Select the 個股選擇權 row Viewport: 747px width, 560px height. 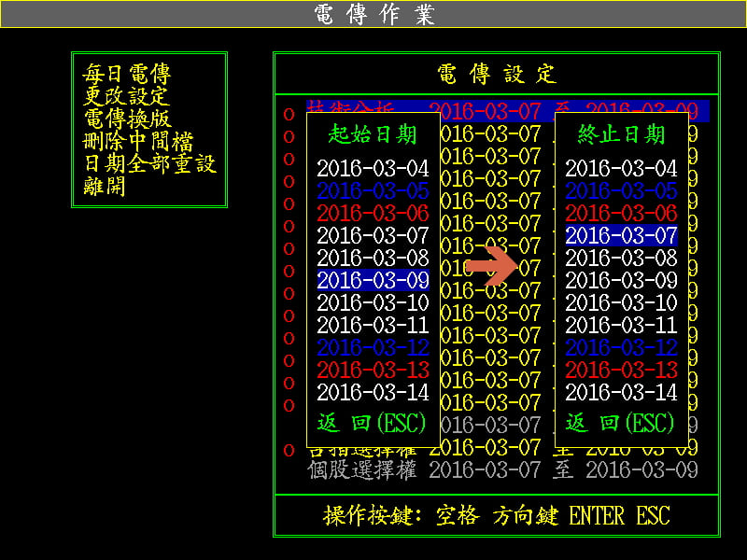362,470
